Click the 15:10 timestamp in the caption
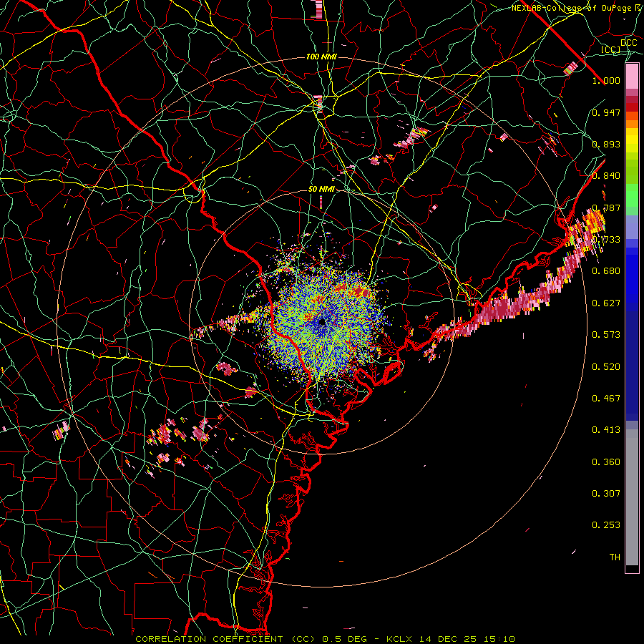644x644 pixels. 500,639
